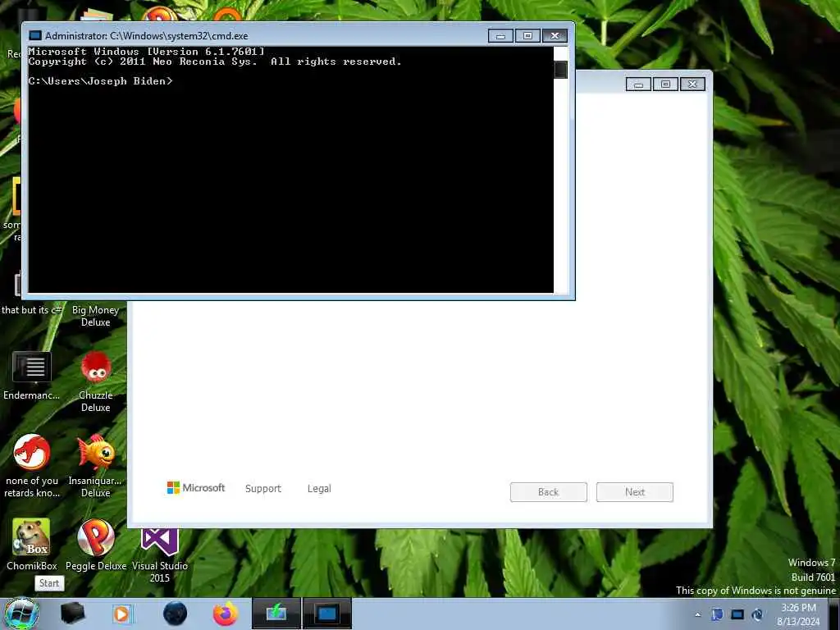Image resolution: width=840 pixels, height=630 pixels.
Task: Open the Support link
Action: [x=263, y=489]
